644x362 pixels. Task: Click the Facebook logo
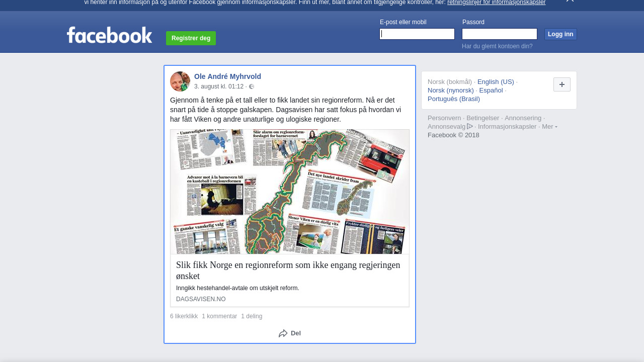(109, 35)
